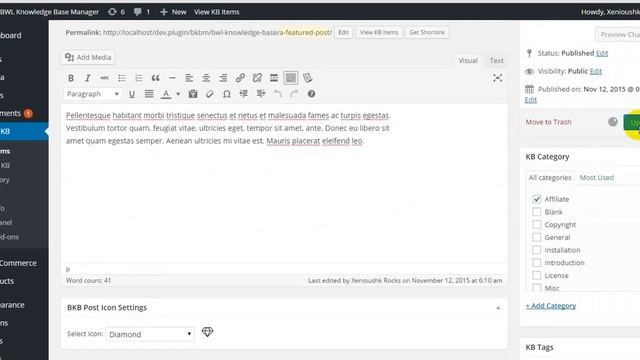
Task: Click the View KB Items button
Action: click(379, 32)
